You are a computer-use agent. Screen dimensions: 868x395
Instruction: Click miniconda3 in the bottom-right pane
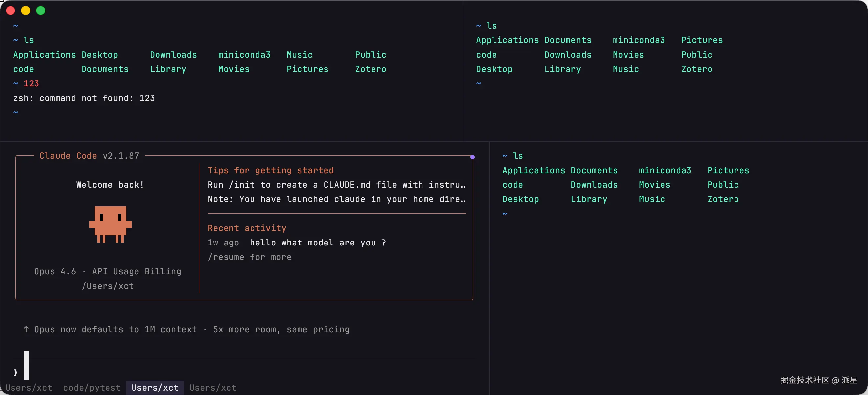click(x=665, y=171)
